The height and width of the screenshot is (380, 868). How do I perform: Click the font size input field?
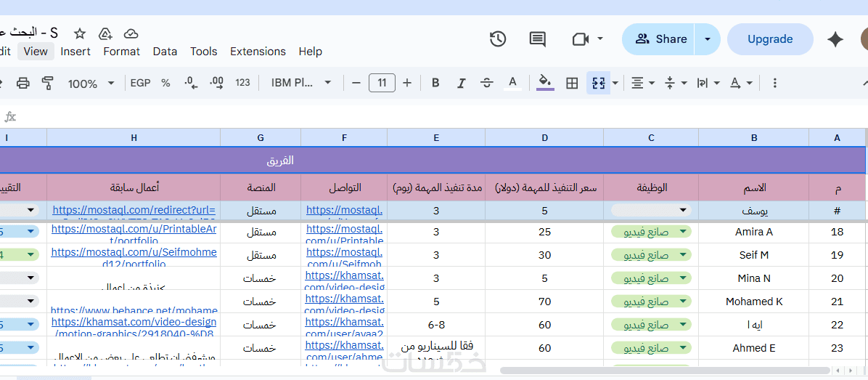pyautogui.click(x=382, y=83)
